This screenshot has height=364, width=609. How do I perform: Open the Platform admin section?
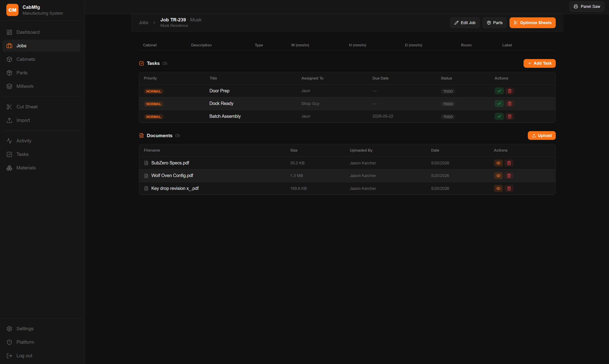(41, 342)
